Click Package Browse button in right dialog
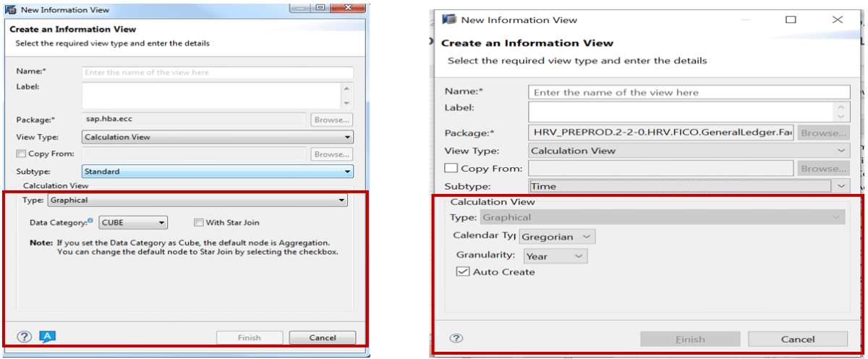 (x=824, y=133)
